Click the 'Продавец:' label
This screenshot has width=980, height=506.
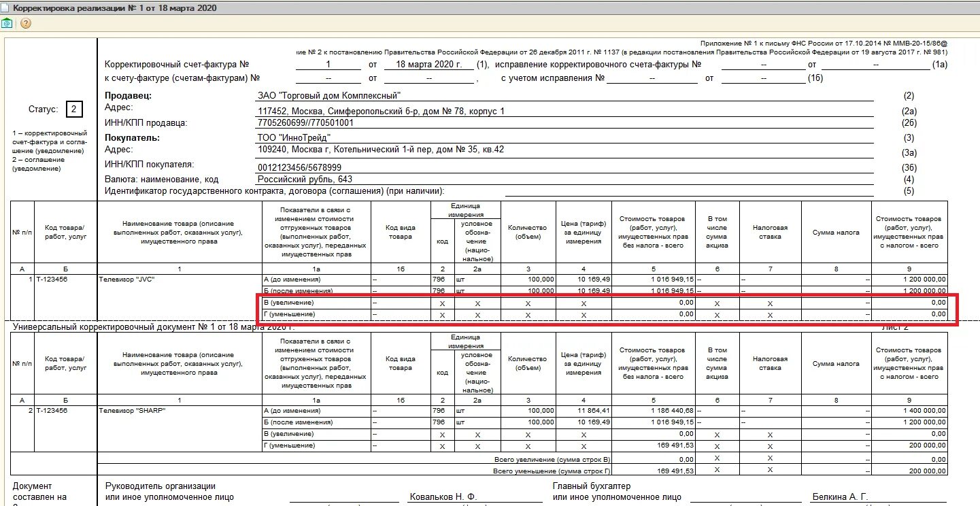click(128, 96)
